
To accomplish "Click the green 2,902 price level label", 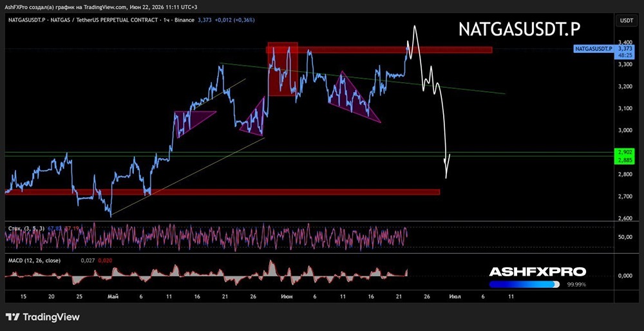I will click(624, 151).
